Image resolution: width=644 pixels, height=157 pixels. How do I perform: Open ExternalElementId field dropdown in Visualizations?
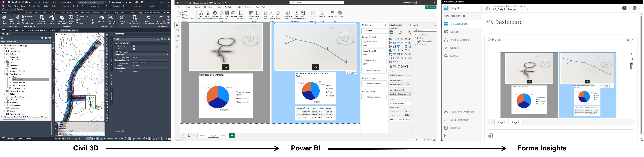tap(408, 85)
